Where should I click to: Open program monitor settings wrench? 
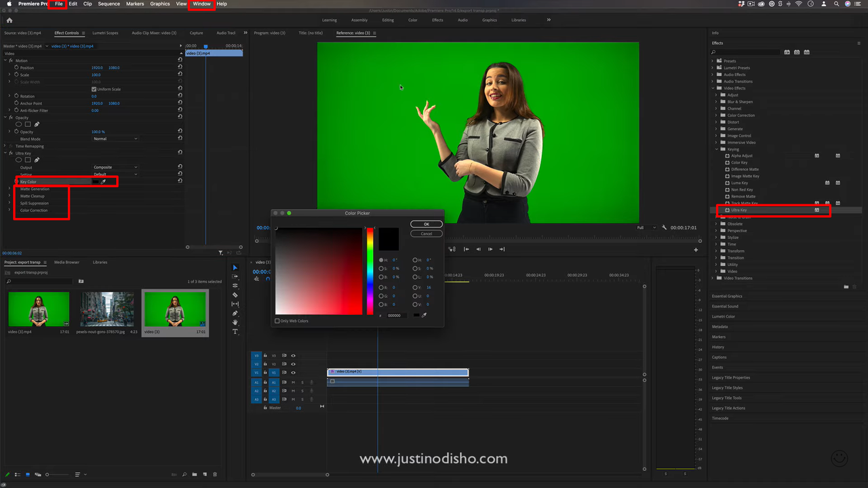coord(664,227)
